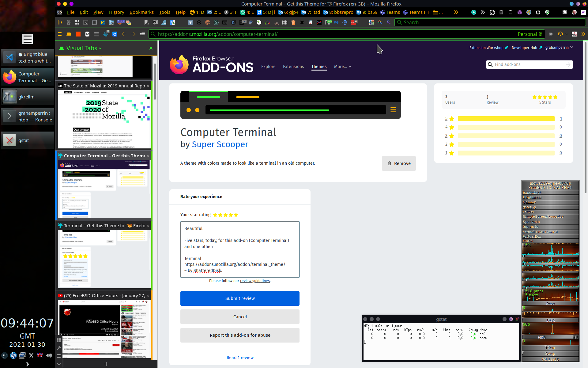Click the back navigation arrow

[124, 34]
